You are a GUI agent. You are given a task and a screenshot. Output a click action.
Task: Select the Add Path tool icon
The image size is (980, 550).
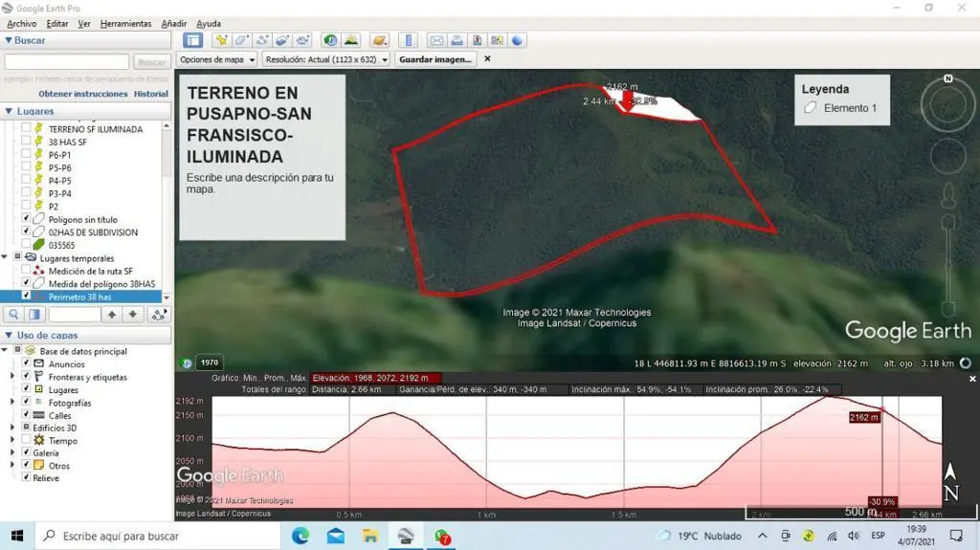pyautogui.click(x=262, y=40)
